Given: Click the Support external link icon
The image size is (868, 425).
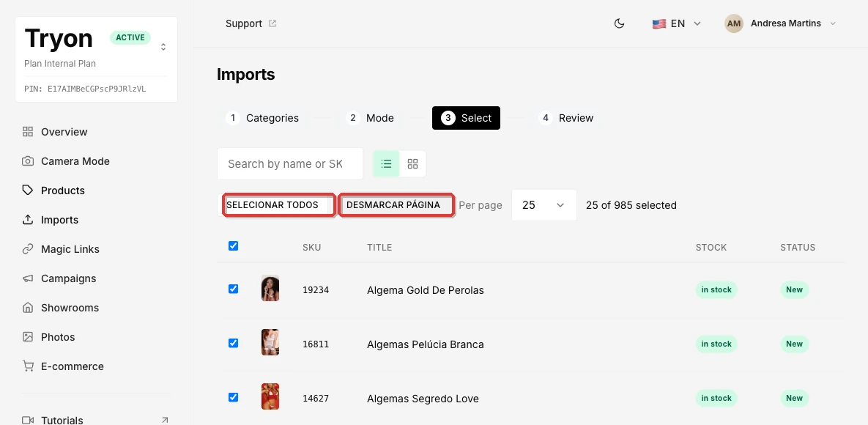Looking at the screenshot, I should pos(272,24).
